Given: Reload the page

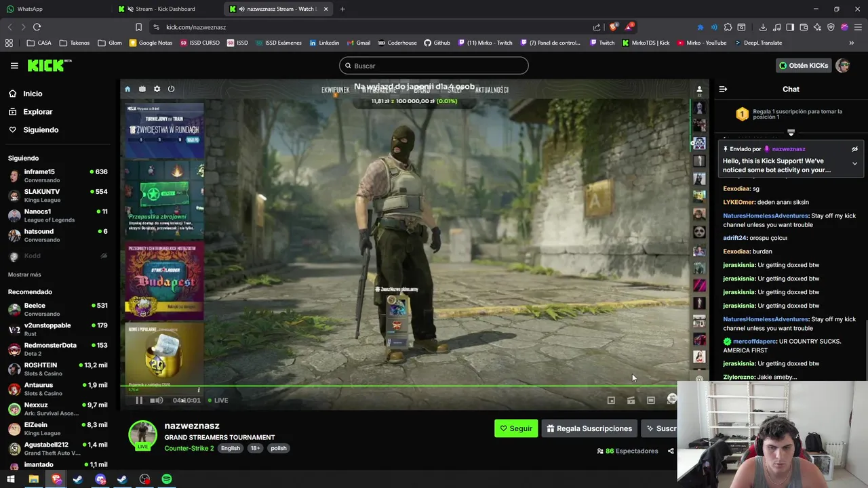Looking at the screenshot, I should click(37, 27).
